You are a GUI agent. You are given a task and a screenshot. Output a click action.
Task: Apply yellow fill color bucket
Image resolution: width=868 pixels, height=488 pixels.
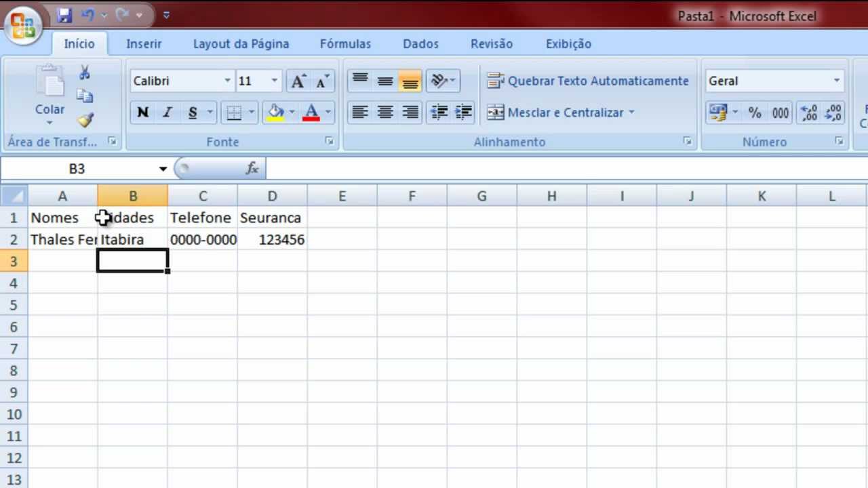coord(275,113)
